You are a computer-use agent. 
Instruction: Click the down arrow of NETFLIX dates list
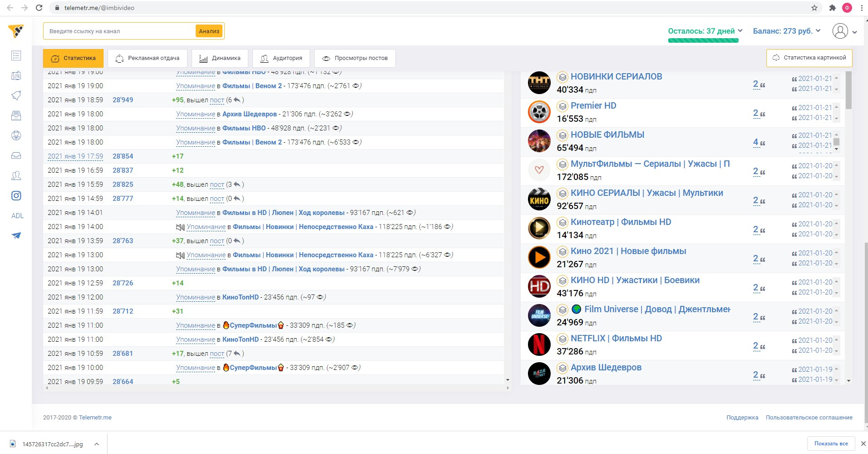[836, 351]
